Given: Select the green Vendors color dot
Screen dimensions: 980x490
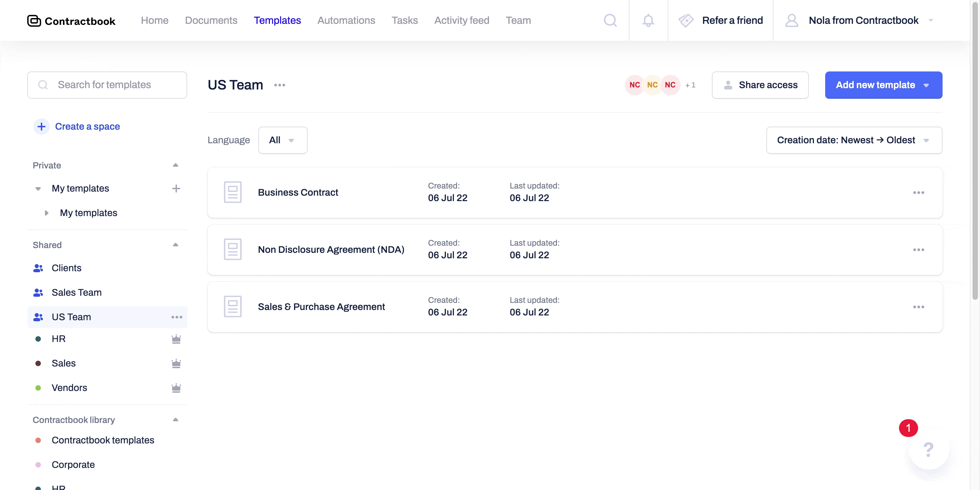Looking at the screenshot, I should [x=38, y=388].
